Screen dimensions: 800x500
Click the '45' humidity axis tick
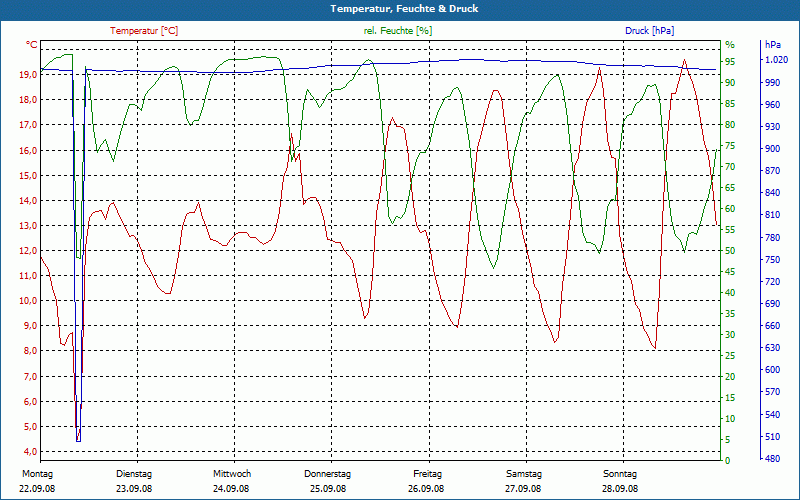click(x=730, y=272)
